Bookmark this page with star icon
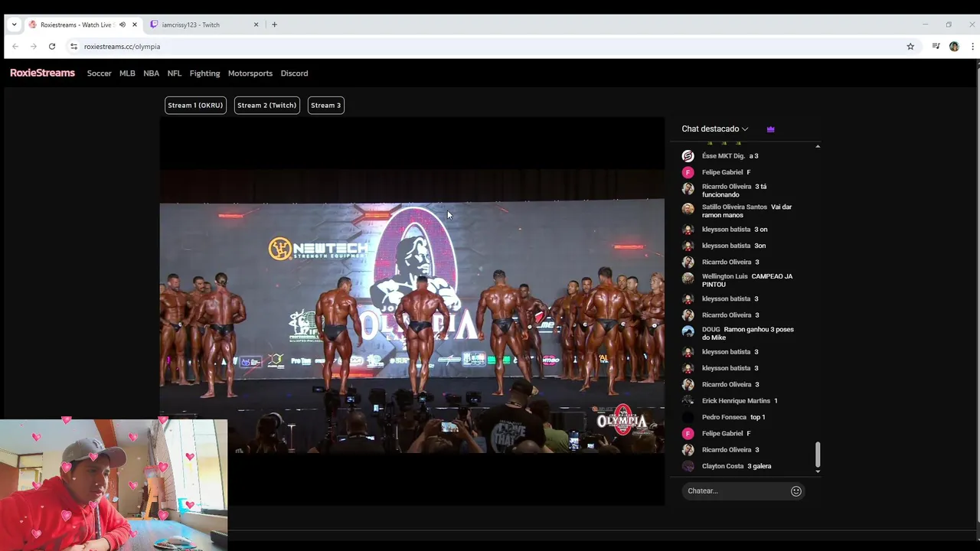The image size is (980, 551). [910, 47]
